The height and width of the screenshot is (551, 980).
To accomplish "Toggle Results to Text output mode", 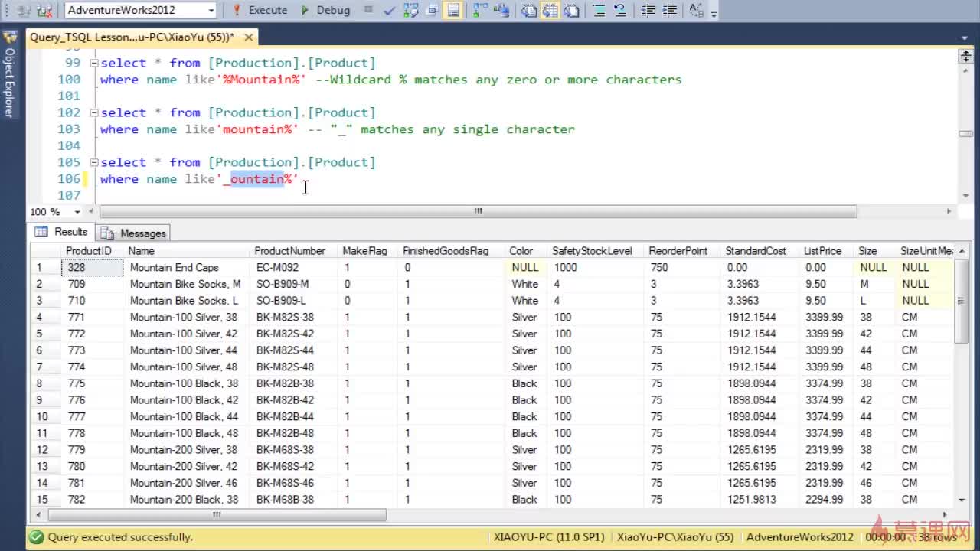I will pyautogui.click(x=530, y=10).
